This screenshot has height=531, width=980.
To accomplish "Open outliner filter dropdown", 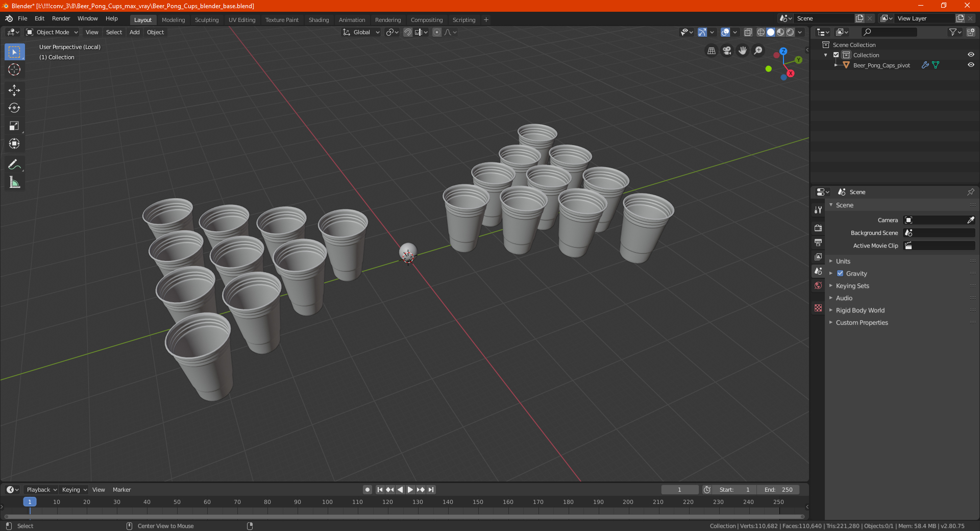I will tap(955, 32).
